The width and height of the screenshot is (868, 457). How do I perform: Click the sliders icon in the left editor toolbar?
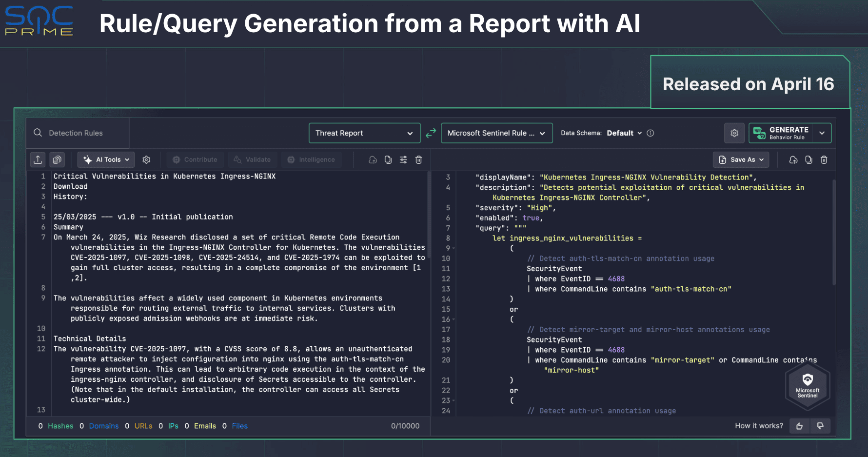403,159
